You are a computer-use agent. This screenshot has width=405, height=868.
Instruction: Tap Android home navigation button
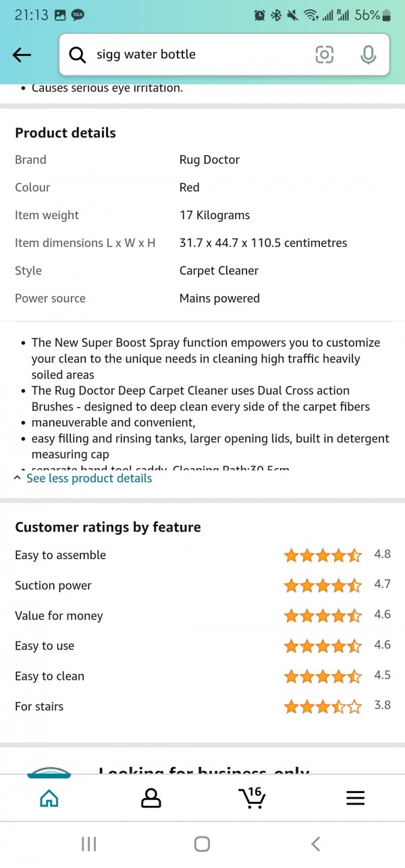pyautogui.click(x=202, y=844)
